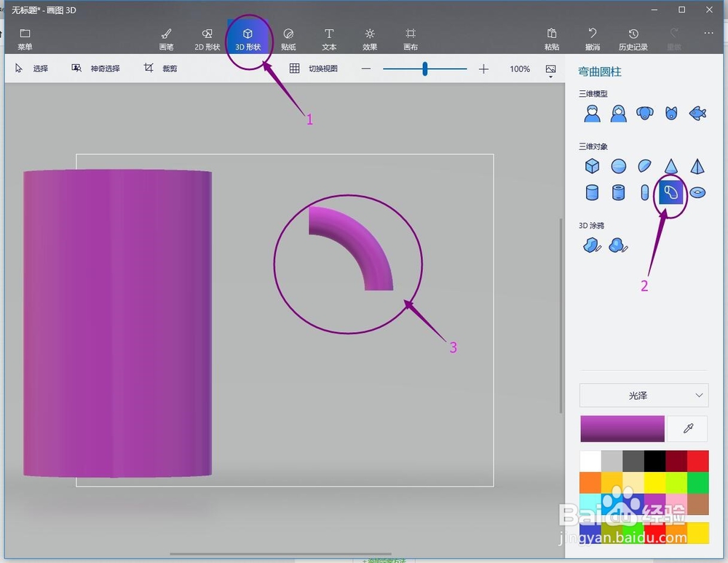728x563 pixels.
Task: Pick the bright red color swatch
Action: point(698,461)
